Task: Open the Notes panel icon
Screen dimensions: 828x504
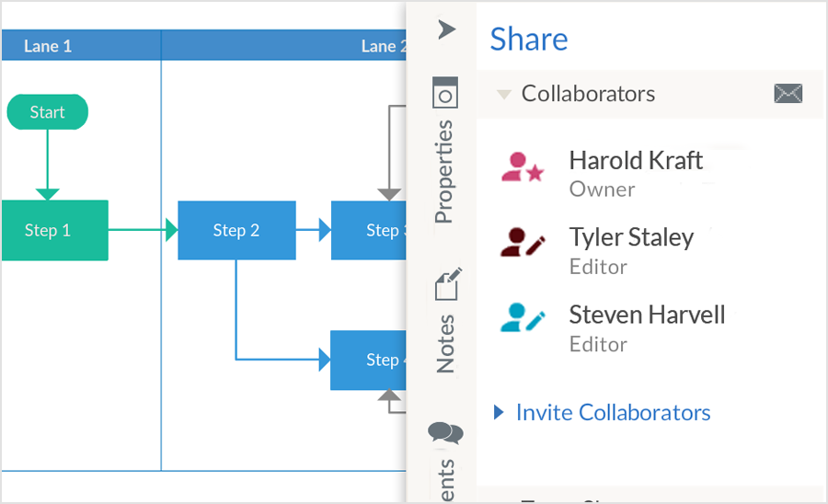Action: (446, 285)
